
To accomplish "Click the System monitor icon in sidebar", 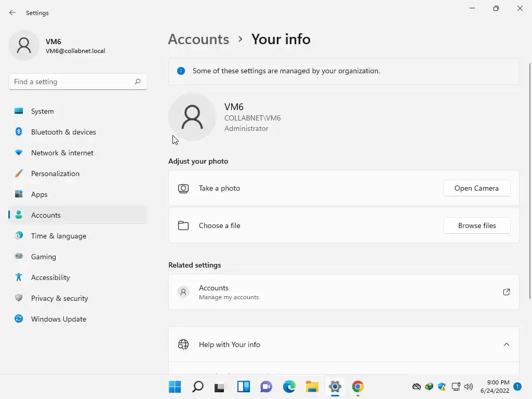I will click(x=19, y=111).
